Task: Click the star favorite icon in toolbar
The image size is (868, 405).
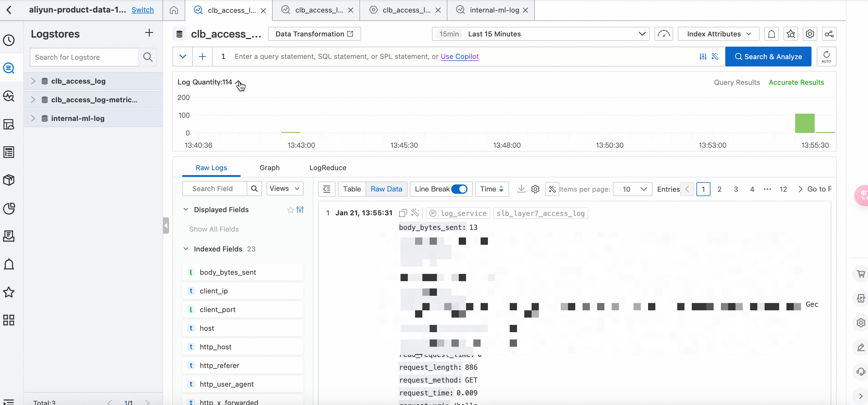Action: [791, 34]
